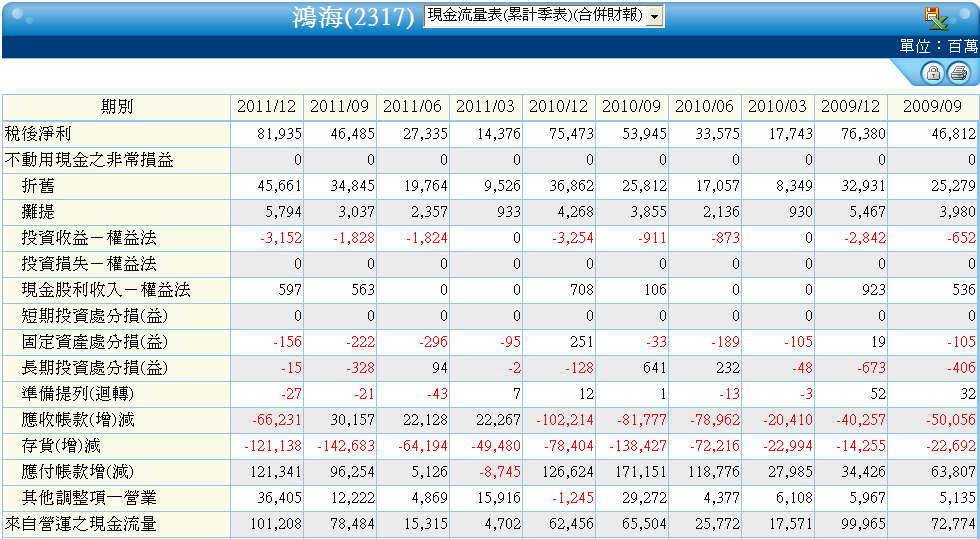The image size is (980, 539).
Task: Click the 45,661 depreciation value
Action: click(x=279, y=186)
